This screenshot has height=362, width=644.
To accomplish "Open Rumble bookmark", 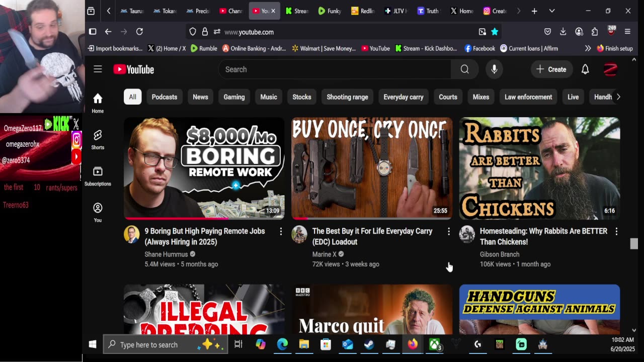I will (204, 48).
